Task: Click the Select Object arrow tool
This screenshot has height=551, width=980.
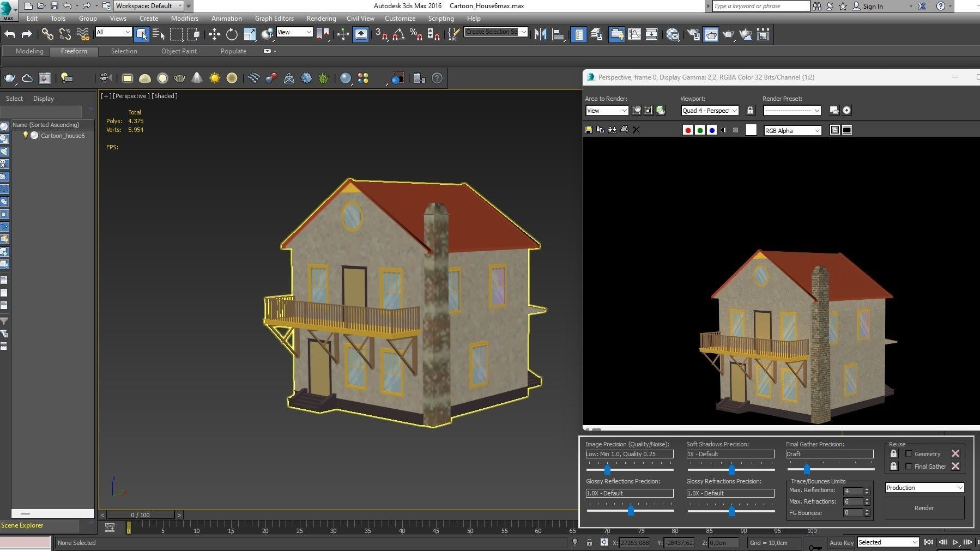Action: (x=141, y=34)
